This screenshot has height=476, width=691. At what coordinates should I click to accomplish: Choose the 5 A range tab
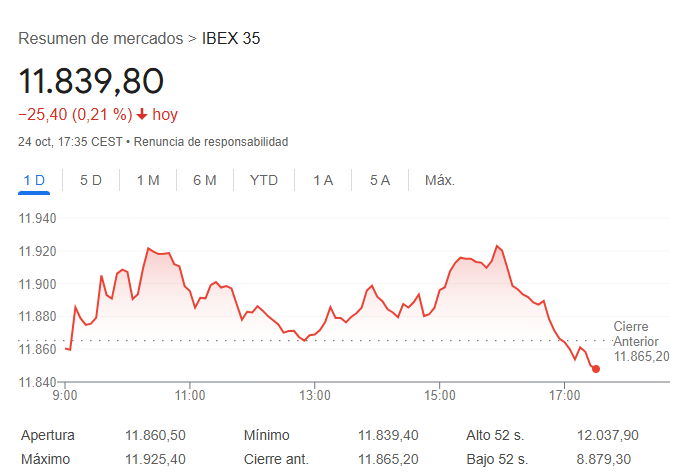tap(380, 180)
